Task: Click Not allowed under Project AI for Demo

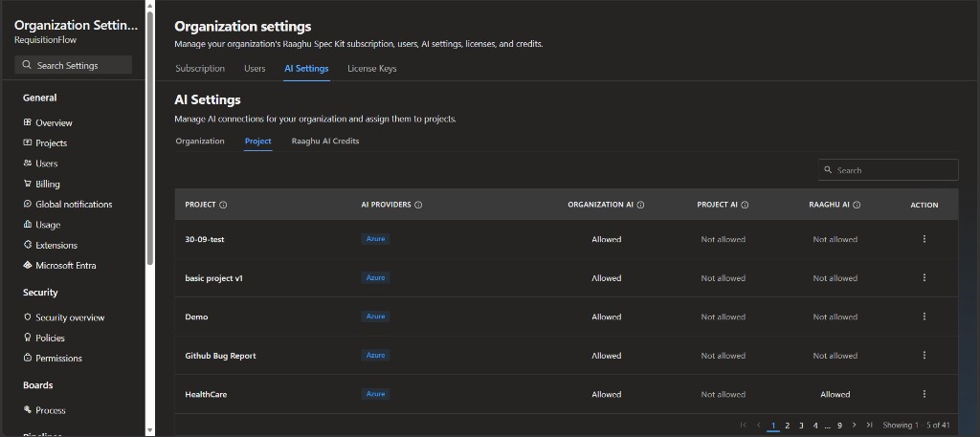Action: [724, 317]
